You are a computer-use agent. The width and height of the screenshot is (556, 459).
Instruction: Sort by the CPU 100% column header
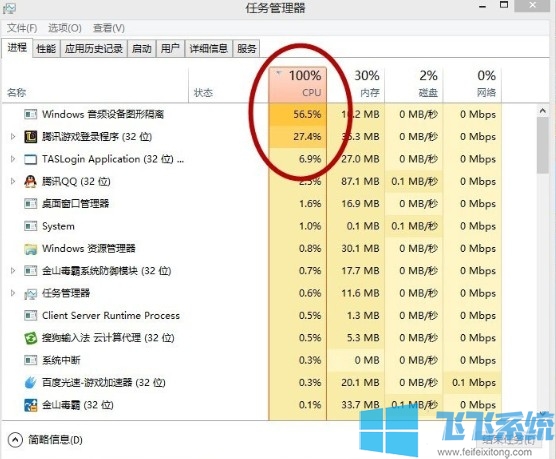tap(298, 85)
